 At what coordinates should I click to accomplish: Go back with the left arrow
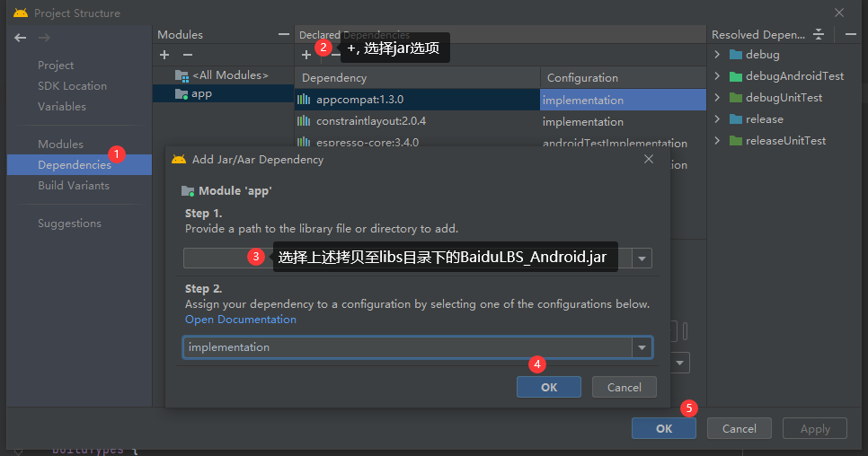point(21,38)
